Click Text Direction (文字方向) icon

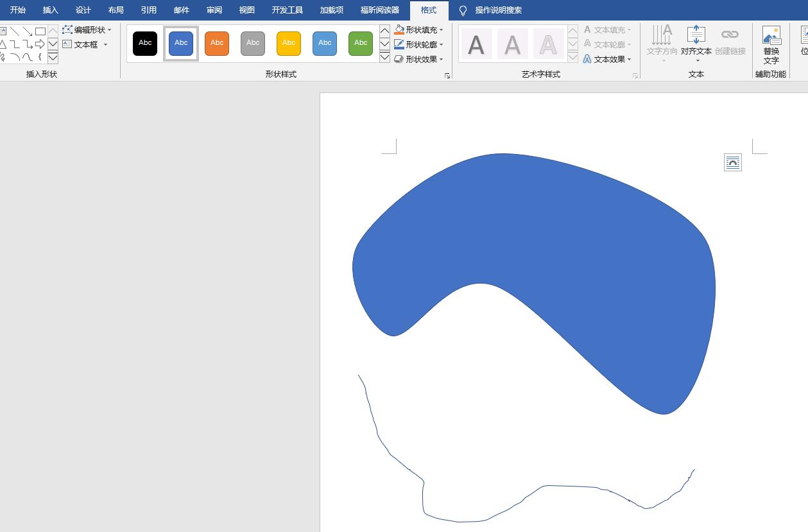tap(662, 34)
